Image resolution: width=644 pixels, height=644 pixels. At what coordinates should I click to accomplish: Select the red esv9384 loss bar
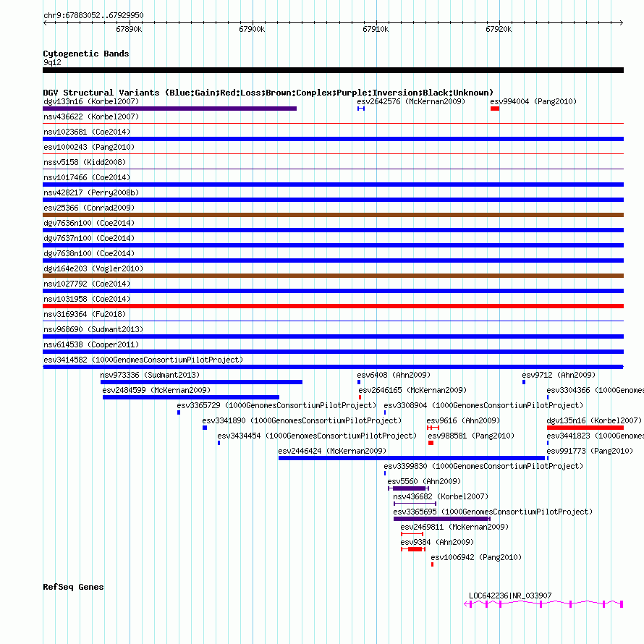pos(413,549)
